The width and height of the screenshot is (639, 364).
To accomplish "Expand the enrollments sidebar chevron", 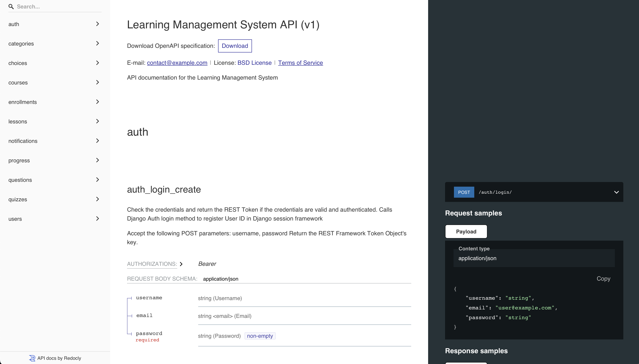I will coord(98,102).
